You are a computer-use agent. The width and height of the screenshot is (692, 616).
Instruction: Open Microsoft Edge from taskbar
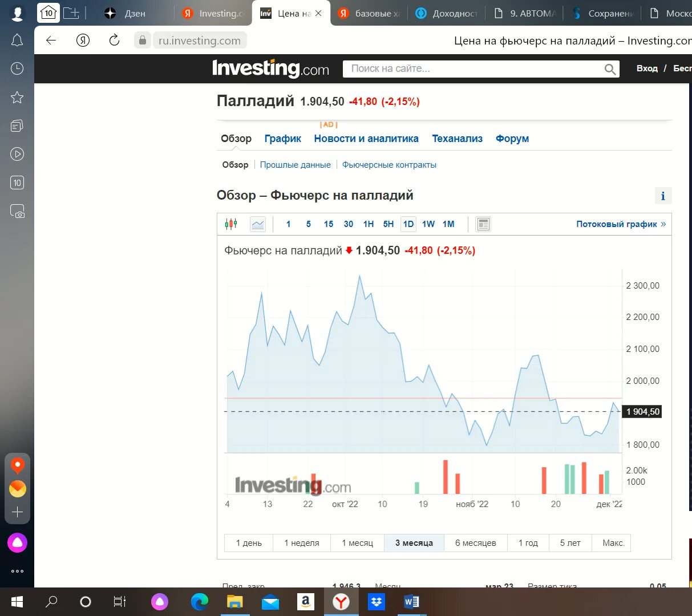click(x=200, y=602)
